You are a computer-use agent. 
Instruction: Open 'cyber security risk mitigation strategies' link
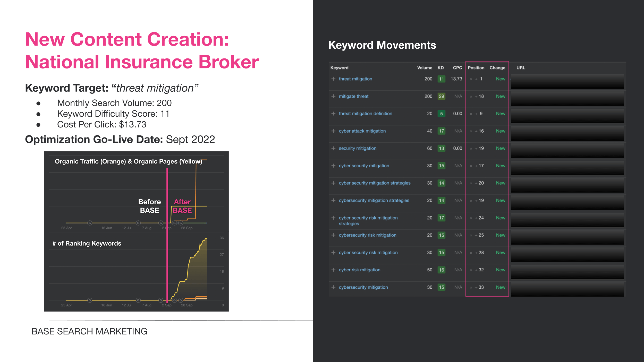tap(368, 221)
